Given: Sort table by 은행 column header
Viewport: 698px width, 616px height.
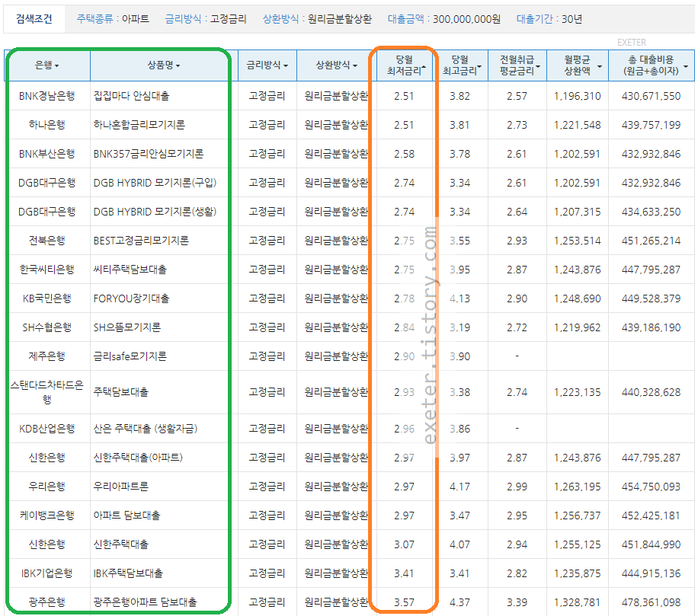Looking at the screenshot, I should [x=46, y=65].
